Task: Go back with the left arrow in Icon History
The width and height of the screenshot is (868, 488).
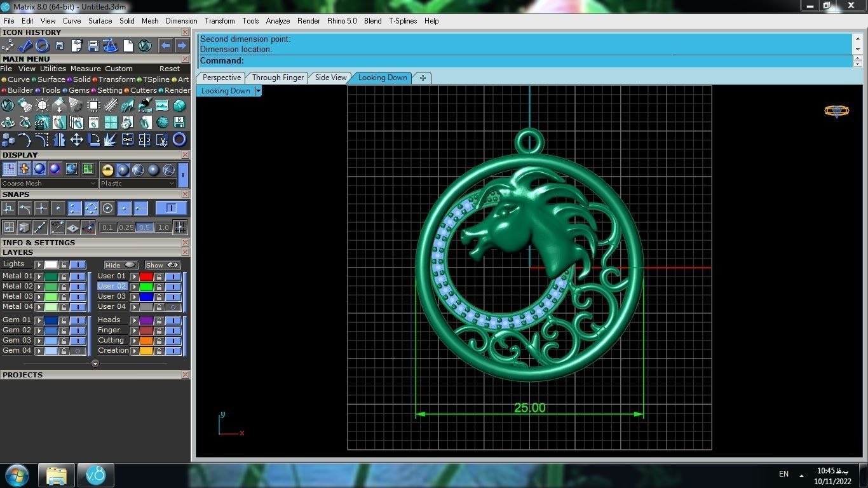Action: 165,46
